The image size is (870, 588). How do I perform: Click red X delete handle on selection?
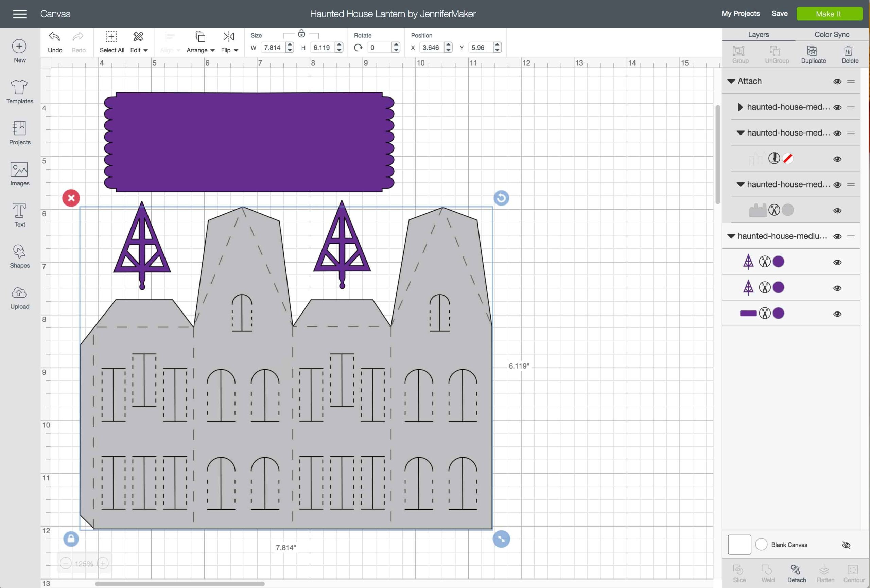71,198
